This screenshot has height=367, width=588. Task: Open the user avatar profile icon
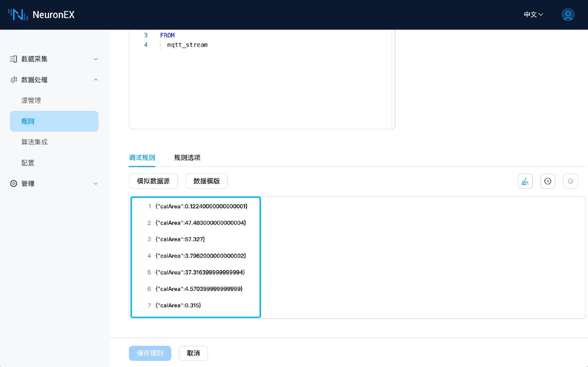pos(568,15)
